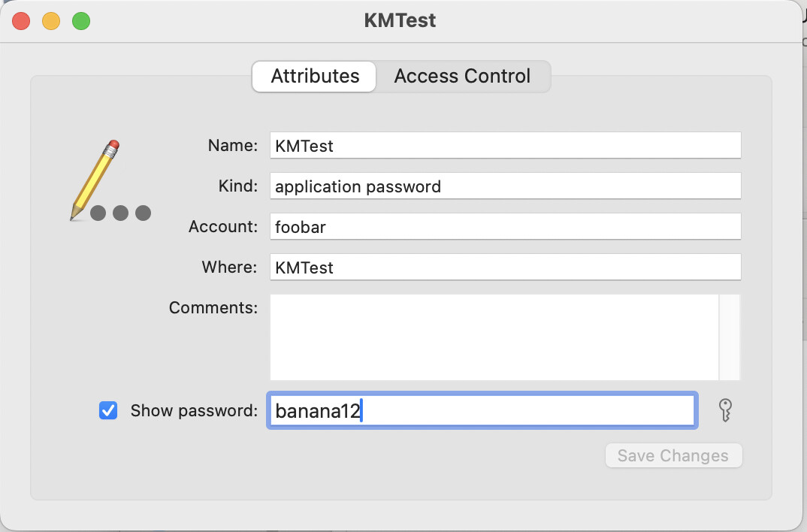Close the KMTest window with red button
This screenshot has width=807, height=532.
[x=21, y=21]
